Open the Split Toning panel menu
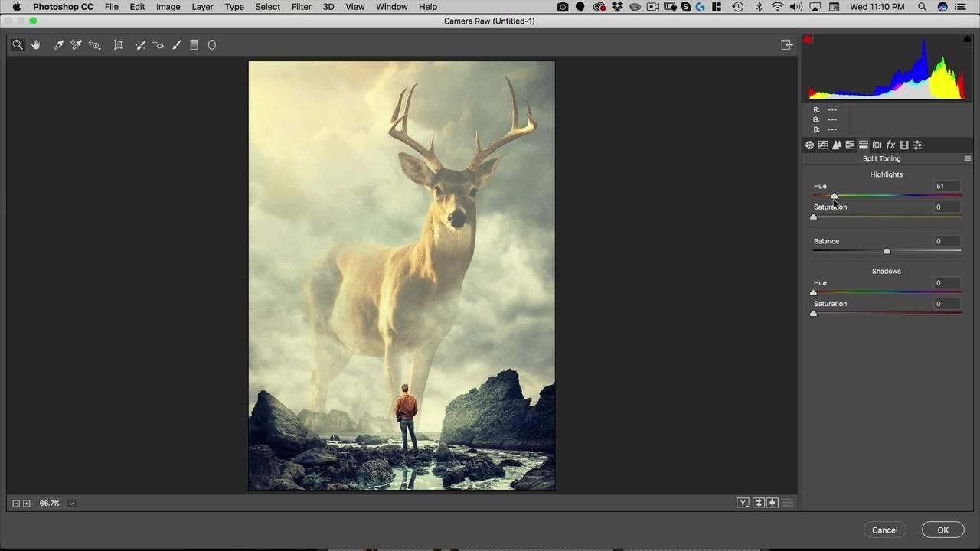Screen dimensions: 980x551 pyautogui.click(x=967, y=158)
